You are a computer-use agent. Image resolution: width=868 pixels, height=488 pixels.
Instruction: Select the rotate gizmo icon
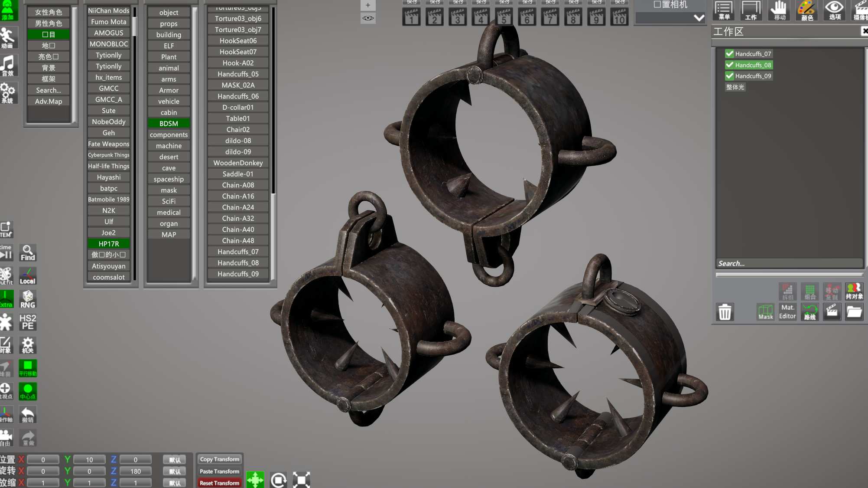278,480
